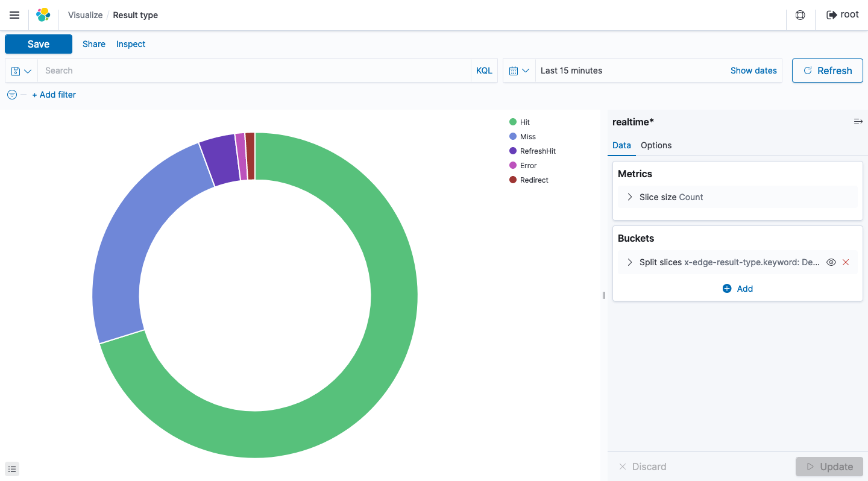Click inside the KQL search input

click(x=241, y=71)
